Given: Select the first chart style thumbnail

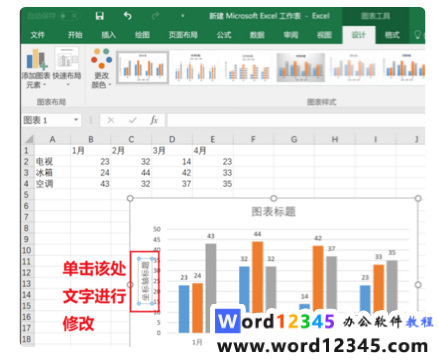Looking at the screenshot, I should tap(143, 67).
